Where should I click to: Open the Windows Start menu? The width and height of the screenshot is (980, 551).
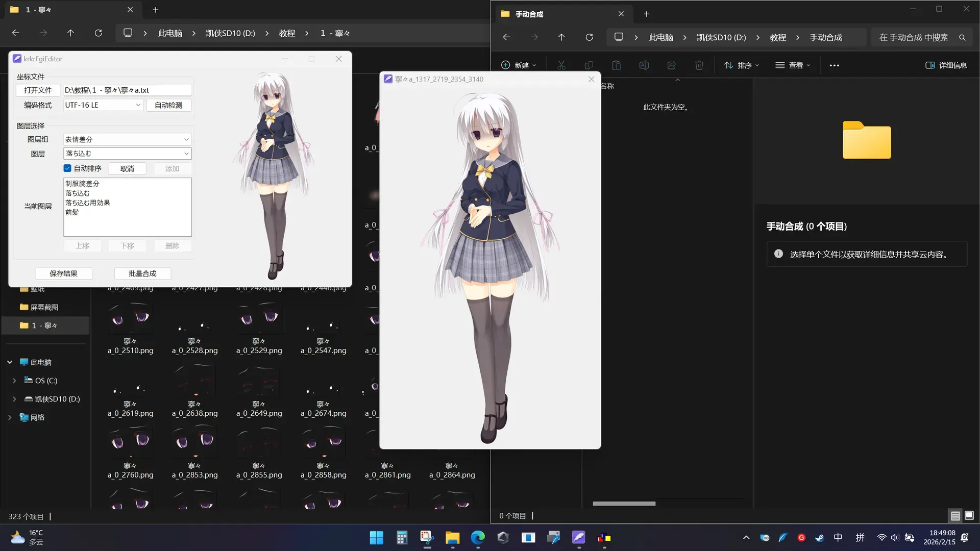coord(377,538)
